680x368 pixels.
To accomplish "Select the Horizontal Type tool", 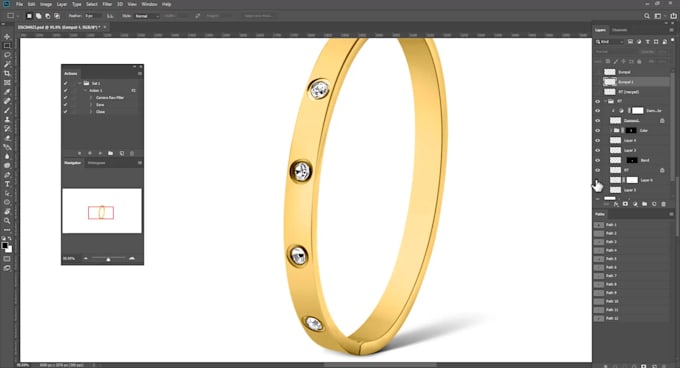I will (x=7, y=184).
